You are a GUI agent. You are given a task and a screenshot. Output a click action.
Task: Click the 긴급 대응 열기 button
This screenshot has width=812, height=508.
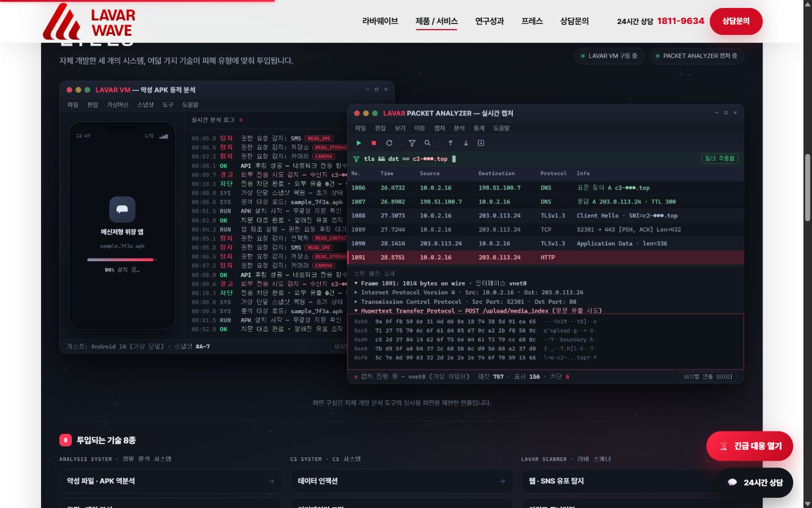(749, 446)
